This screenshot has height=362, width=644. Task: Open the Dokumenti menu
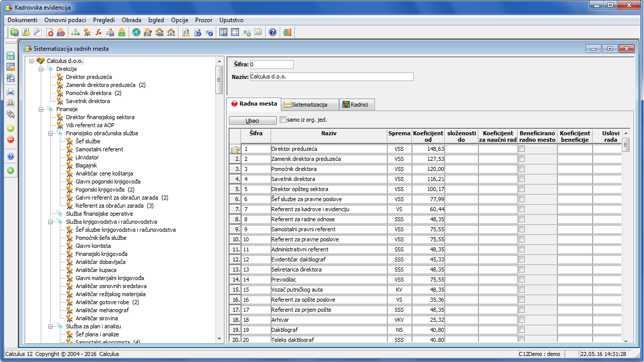tap(22, 20)
